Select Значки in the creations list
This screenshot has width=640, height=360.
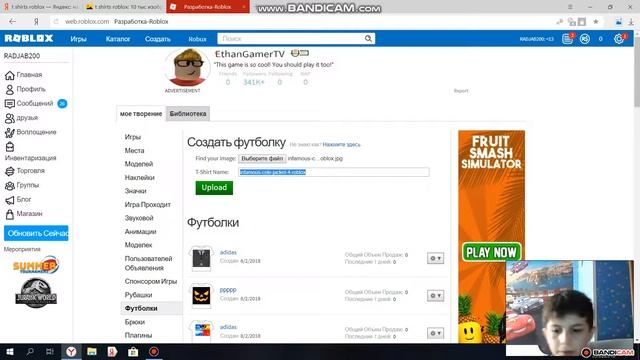pos(136,191)
